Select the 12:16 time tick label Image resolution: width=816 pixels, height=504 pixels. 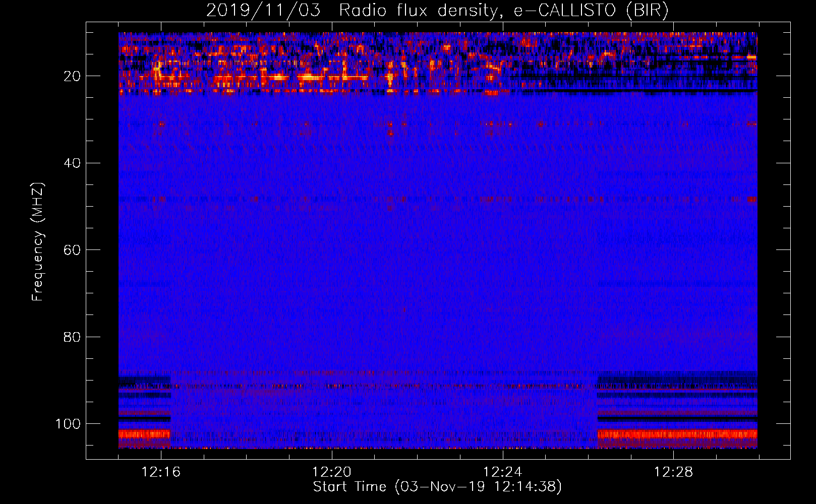pos(161,472)
